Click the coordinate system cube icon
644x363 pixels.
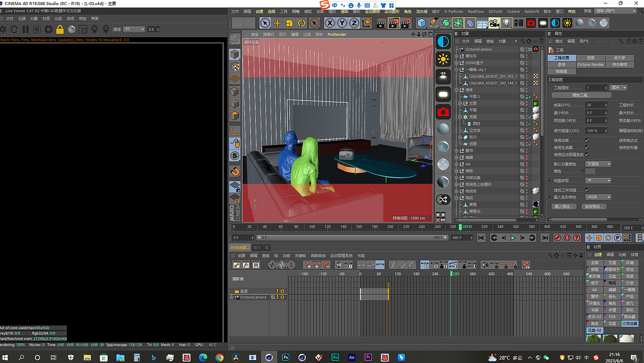[367, 23]
